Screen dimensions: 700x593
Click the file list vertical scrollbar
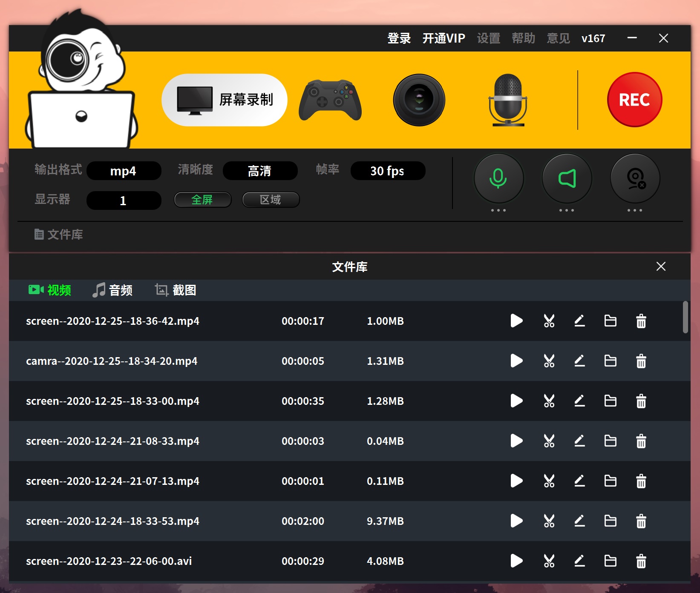[685, 317]
